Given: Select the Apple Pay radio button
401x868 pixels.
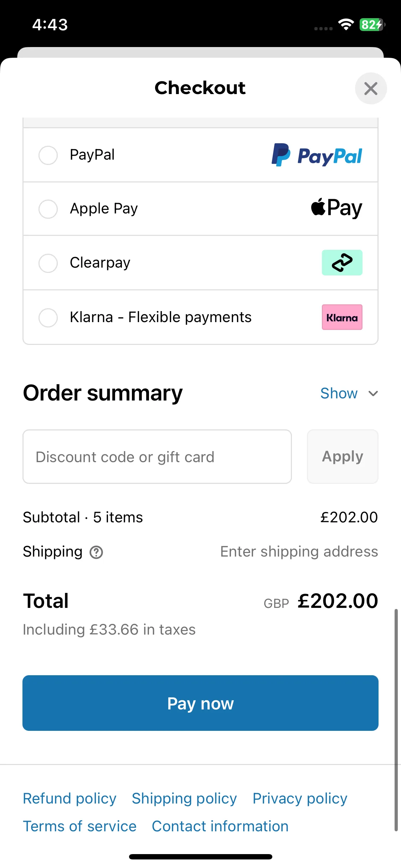Looking at the screenshot, I should pyautogui.click(x=48, y=209).
